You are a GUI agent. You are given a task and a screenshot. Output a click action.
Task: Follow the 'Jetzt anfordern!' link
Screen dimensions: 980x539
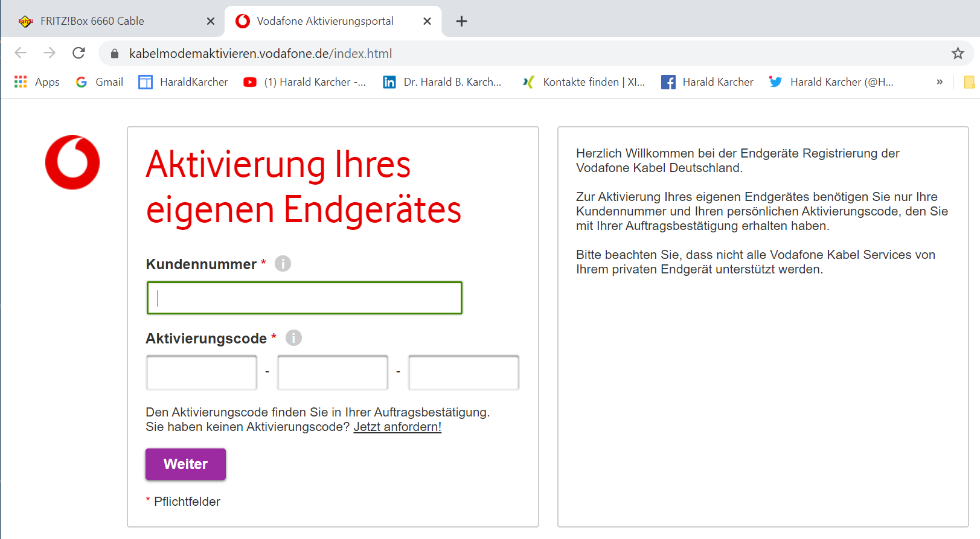pos(397,427)
